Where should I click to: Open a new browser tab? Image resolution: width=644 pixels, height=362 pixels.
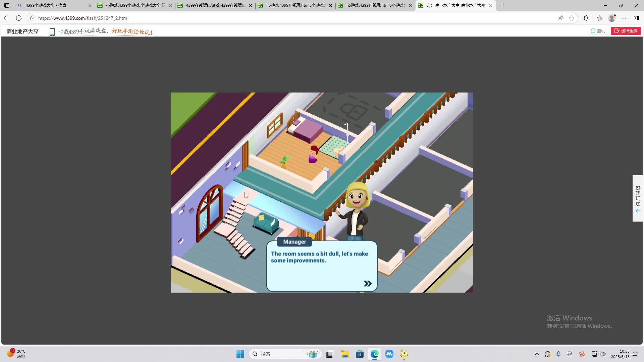[502, 5]
